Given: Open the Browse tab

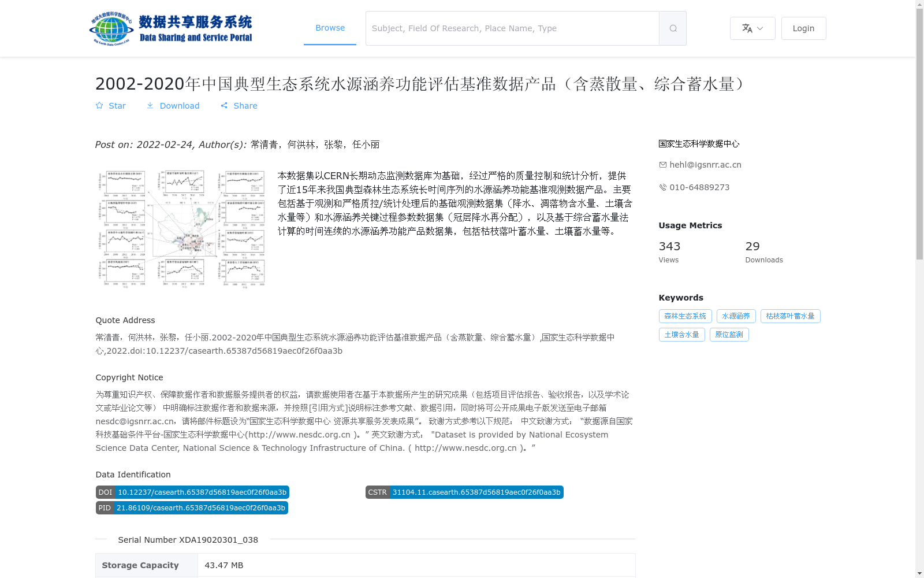Looking at the screenshot, I should (330, 28).
